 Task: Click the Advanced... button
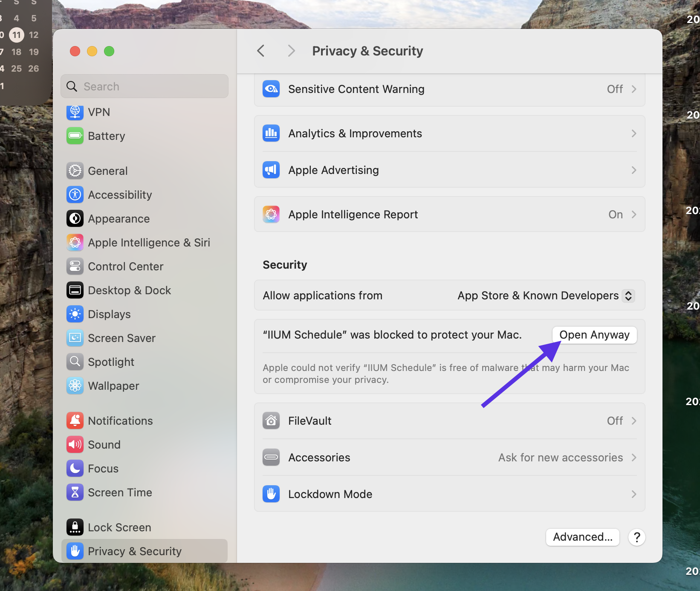coord(582,537)
